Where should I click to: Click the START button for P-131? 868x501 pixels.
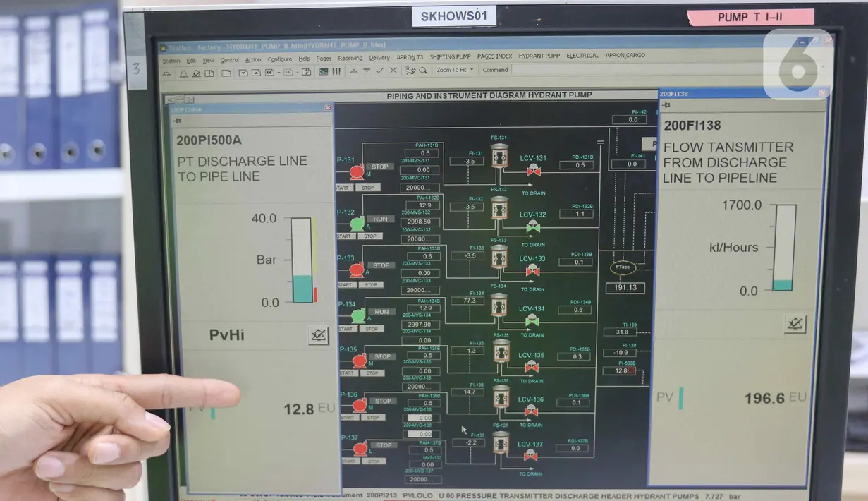pos(343,188)
